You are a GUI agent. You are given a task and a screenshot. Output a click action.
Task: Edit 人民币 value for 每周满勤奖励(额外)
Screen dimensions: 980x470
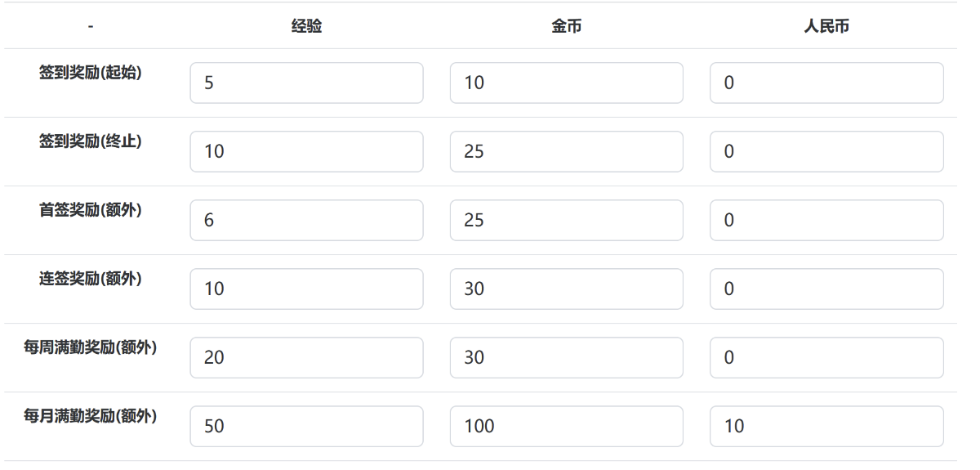click(826, 357)
